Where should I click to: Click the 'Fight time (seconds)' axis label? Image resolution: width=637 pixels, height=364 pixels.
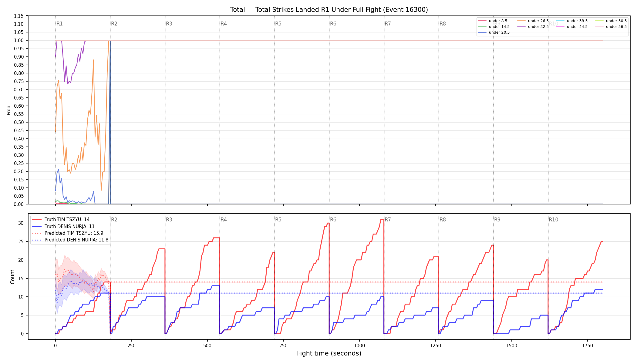329,353
